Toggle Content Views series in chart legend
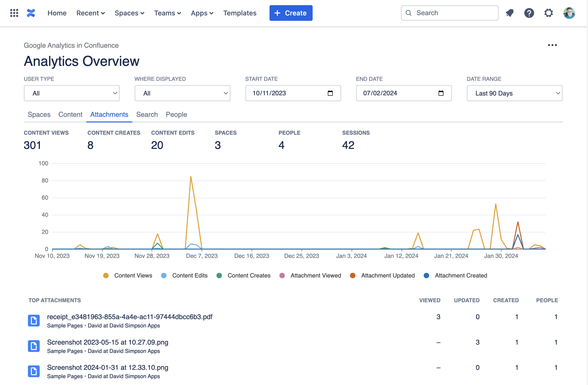 tap(128, 276)
